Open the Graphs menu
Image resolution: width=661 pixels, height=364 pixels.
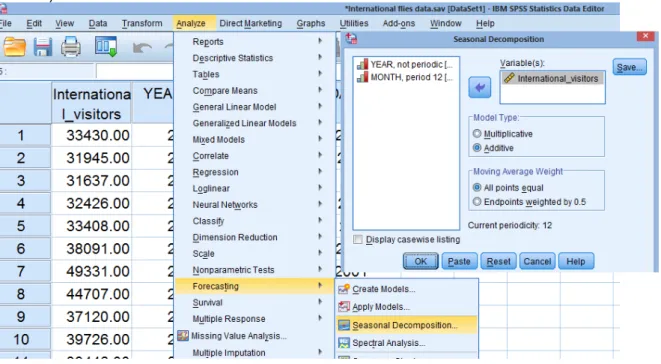tap(311, 24)
